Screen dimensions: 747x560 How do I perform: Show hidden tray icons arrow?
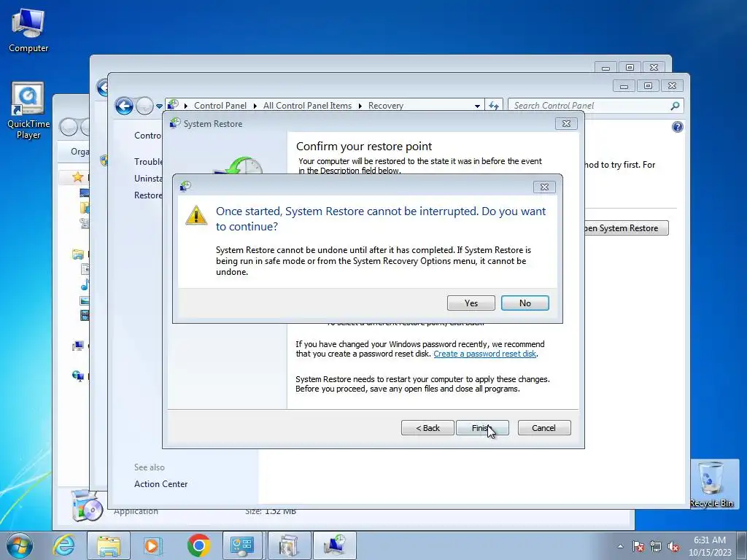point(620,546)
